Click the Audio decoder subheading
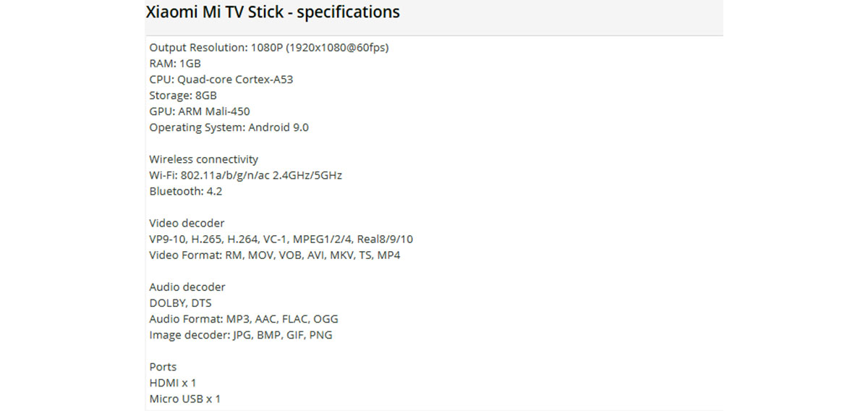The width and height of the screenshot is (868, 411). pyautogui.click(x=187, y=287)
